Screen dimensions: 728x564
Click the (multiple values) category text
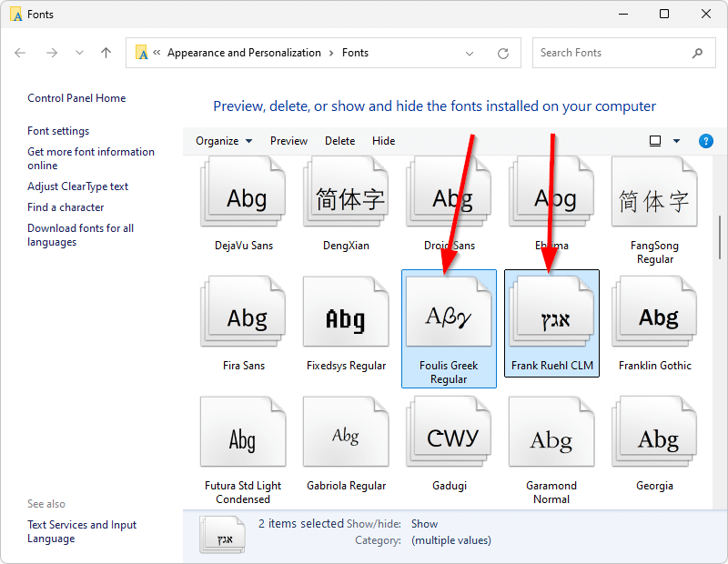pos(450,540)
